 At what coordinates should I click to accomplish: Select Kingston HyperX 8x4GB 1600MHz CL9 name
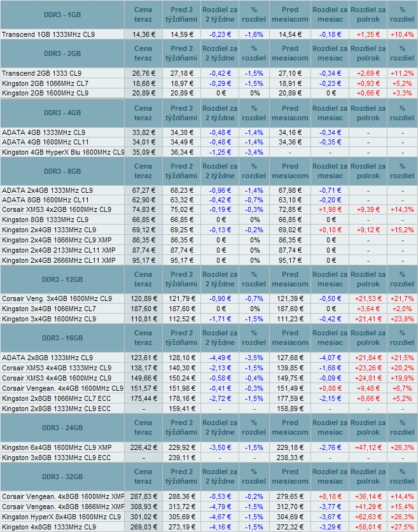click(61, 517)
